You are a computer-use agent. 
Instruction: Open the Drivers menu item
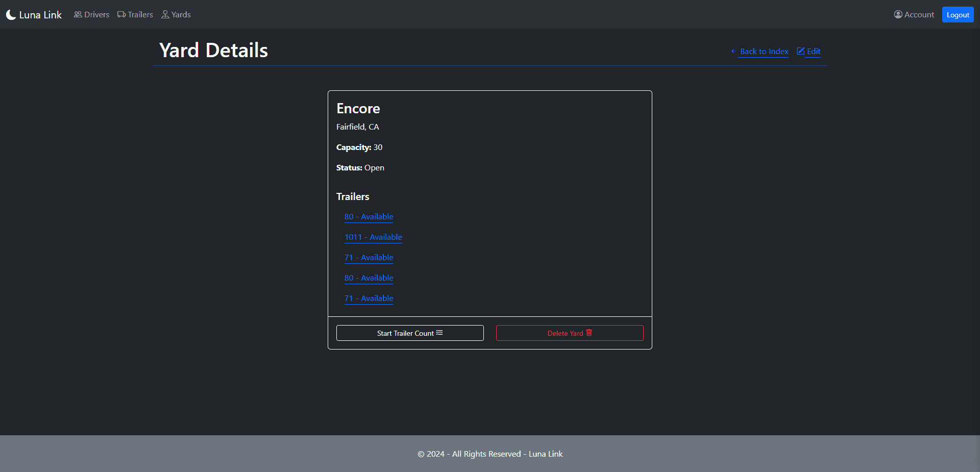(x=91, y=14)
